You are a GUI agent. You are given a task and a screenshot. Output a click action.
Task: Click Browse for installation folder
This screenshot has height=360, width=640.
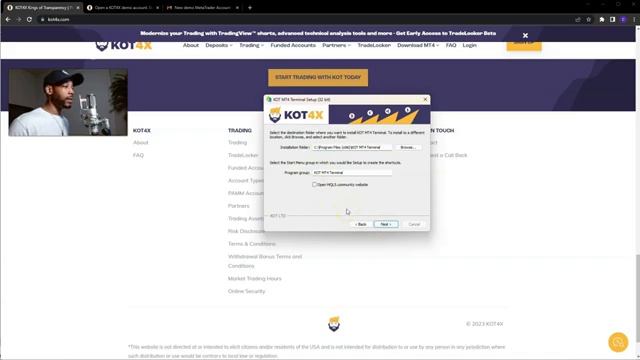pyautogui.click(x=408, y=147)
